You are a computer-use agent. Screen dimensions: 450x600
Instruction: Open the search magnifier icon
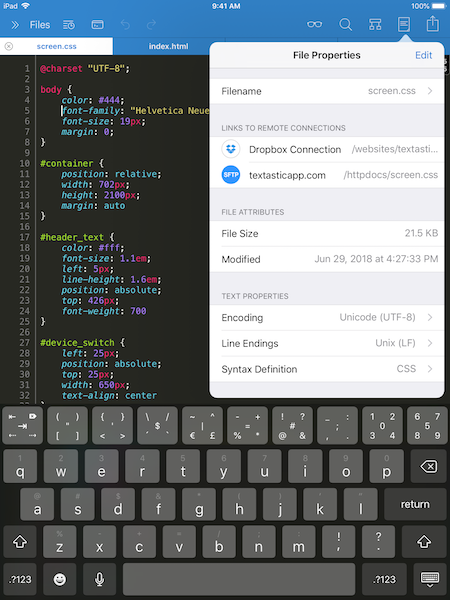click(345, 25)
